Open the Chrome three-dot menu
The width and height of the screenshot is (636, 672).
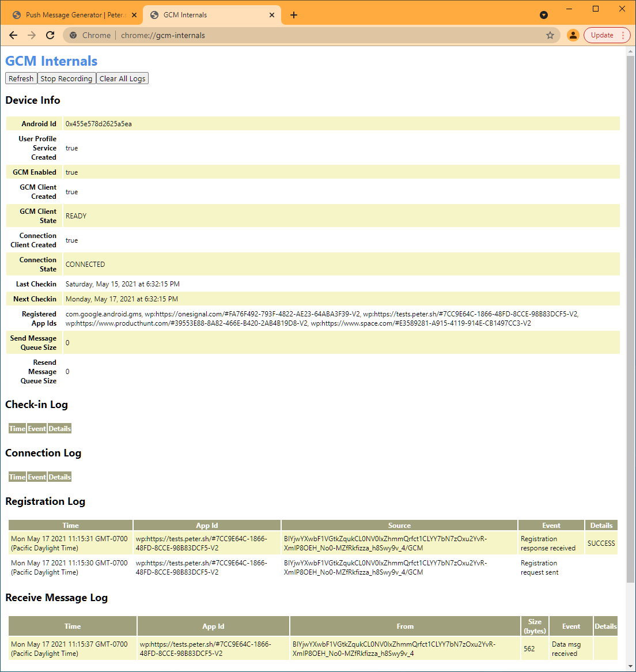(x=623, y=35)
